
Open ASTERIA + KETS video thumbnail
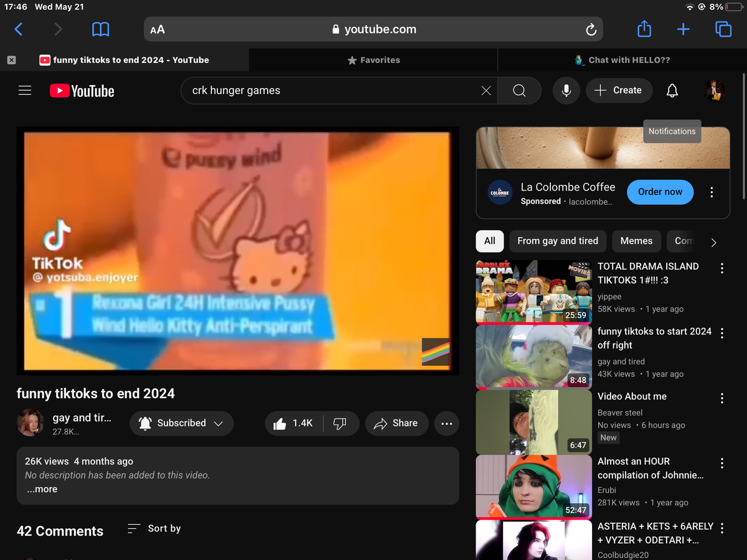534,540
